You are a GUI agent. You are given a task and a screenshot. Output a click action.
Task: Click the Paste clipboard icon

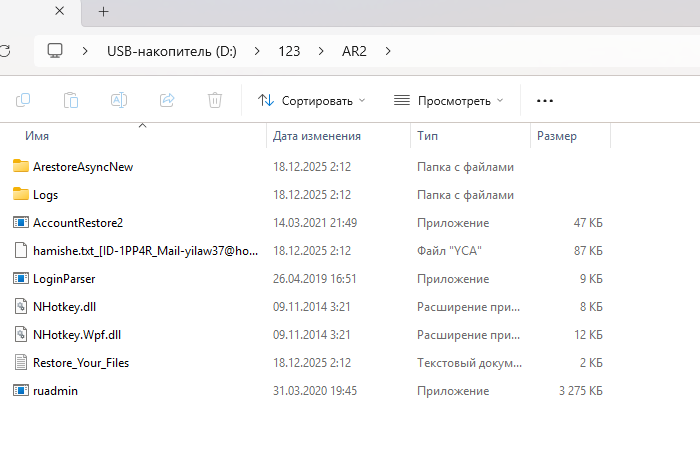click(71, 100)
